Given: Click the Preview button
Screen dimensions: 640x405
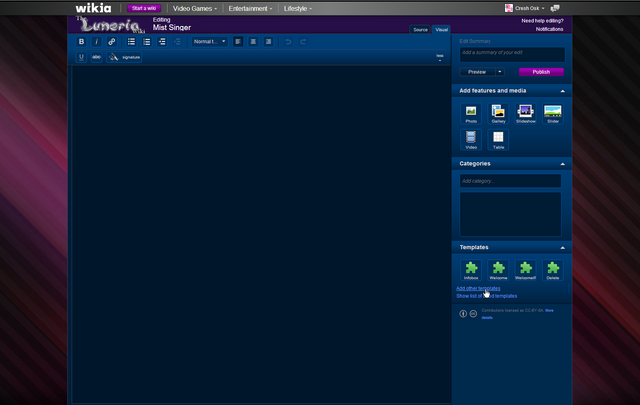Looking at the screenshot, I should pos(477,72).
